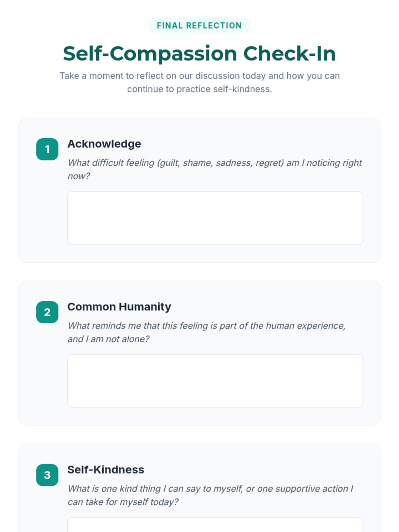The image size is (399, 532).
Task: Click the step 3 number badge
Action: pos(47,475)
